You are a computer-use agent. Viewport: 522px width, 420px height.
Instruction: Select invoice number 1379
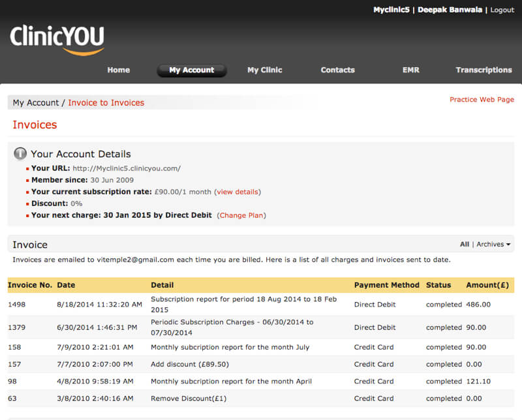tap(17, 327)
